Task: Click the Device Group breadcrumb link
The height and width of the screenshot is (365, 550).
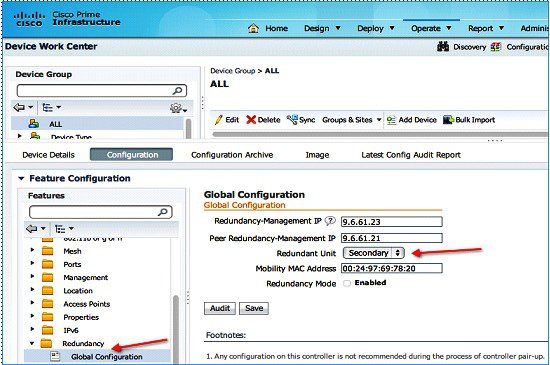Action: pyautogui.click(x=233, y=71)
